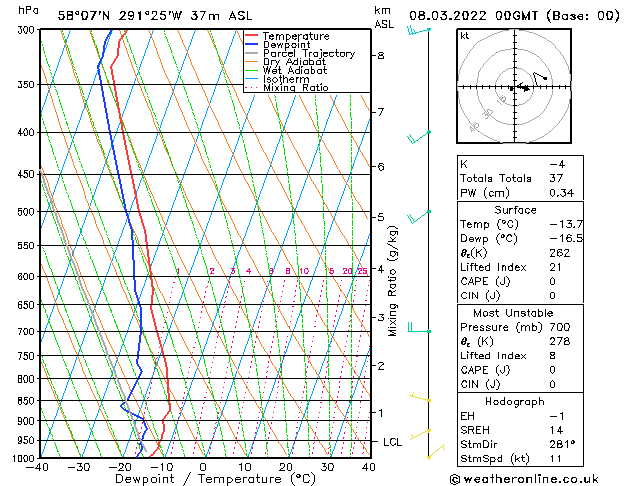The image size is (629, 486).
Task: Click the station coordinates title '58°07'N 291°25'W 37m ASL'
Action: pos(155,16)
